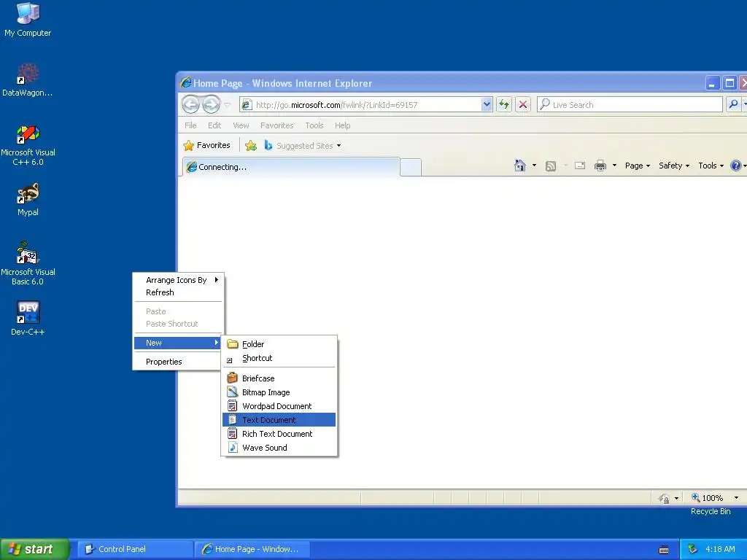Switch to Home Page taskbar button
The image size is (747, 560).
(x=252, y=549)
